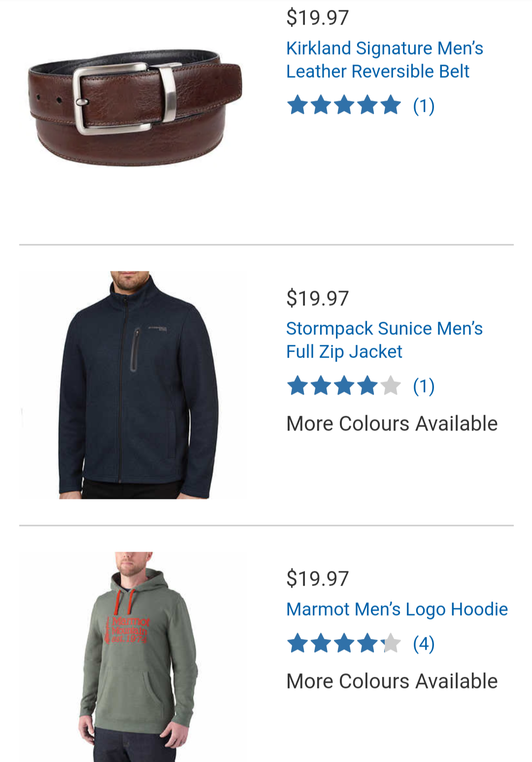Click the Marmot hoodie's $19.97 price
Image resolution: width=532 pixels, height=762 pixels.
click(318, 578)
